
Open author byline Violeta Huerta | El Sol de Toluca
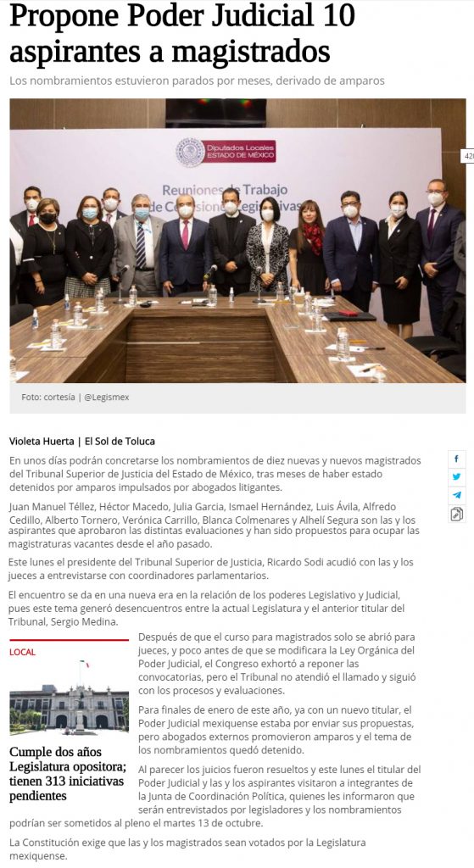(x=82, y=441)
